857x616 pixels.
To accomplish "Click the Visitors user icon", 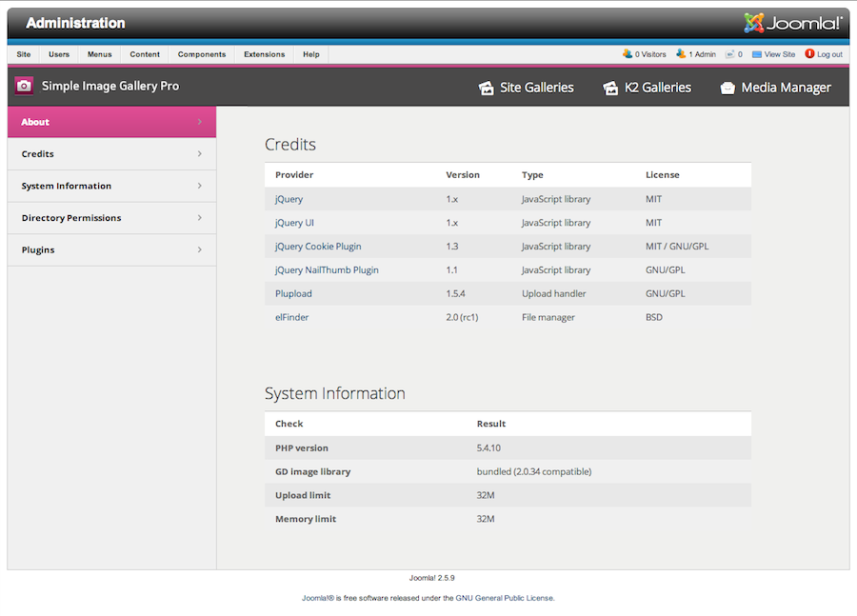I will (628, 54).
